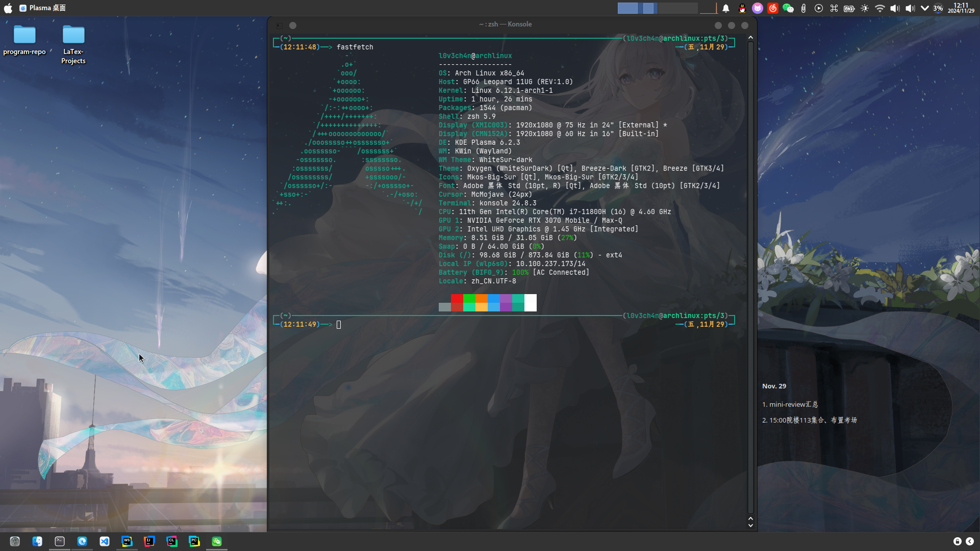
Task: Launch PyCharm from the dock
Action: point(194,541)
